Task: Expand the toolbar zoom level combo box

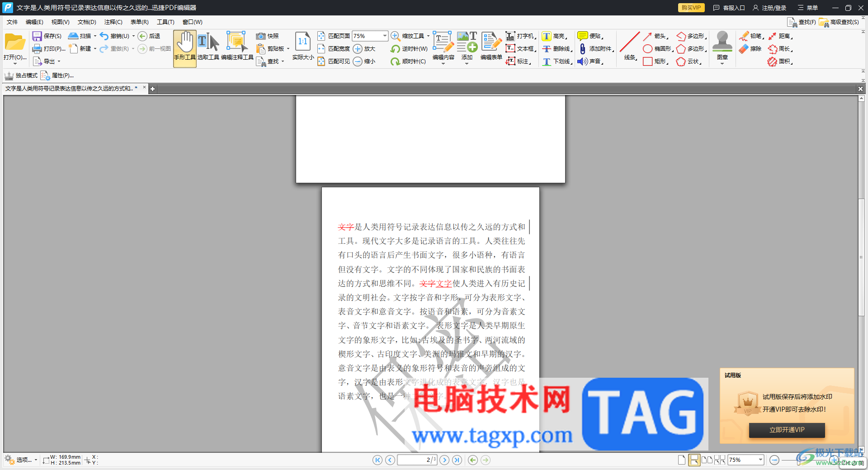Action: tap(385, 36)
